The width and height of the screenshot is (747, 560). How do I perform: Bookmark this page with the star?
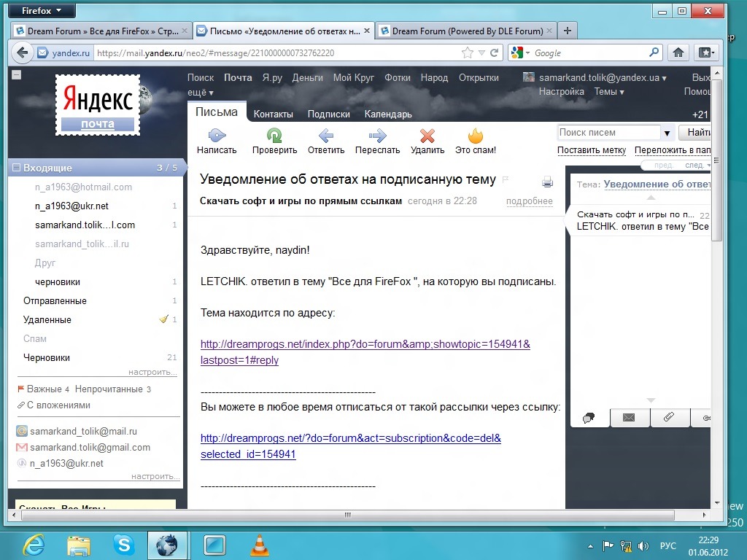[468, 52]
